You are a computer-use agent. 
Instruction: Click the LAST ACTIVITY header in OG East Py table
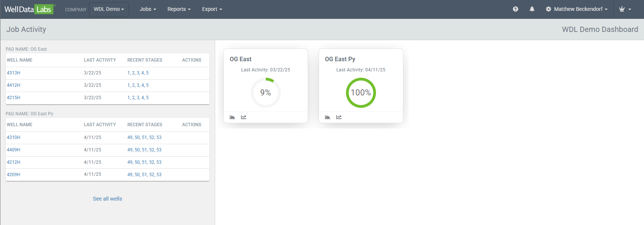click(x=100, y=125)
